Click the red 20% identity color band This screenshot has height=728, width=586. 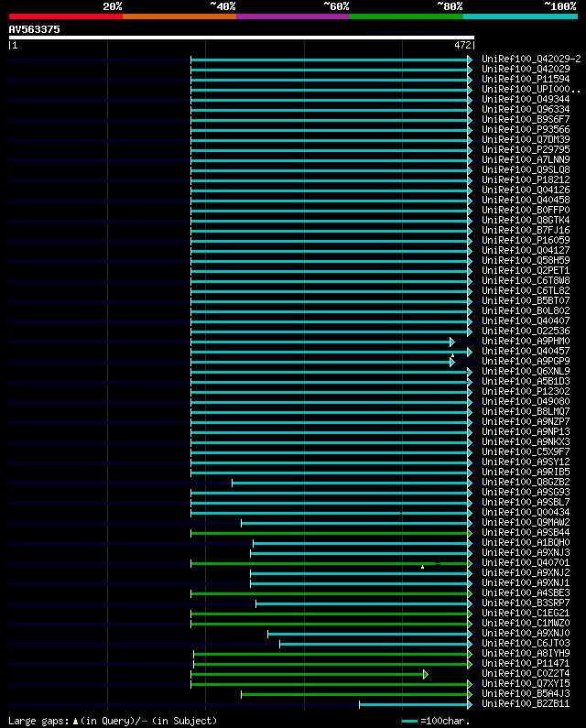[66, 16]
